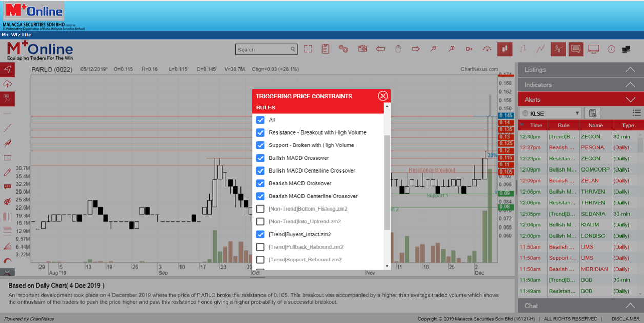The height and width of the screenshot is (323, 644).
Task: Click the fullscreen expand icon
Action: (308, 49)
